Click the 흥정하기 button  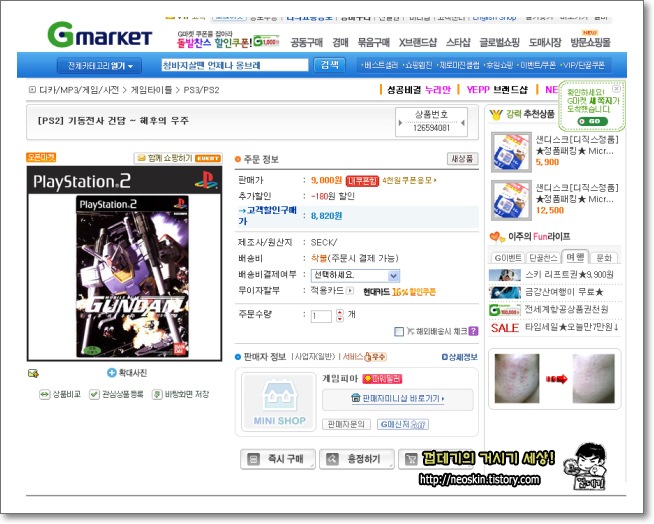coord(357,459)
